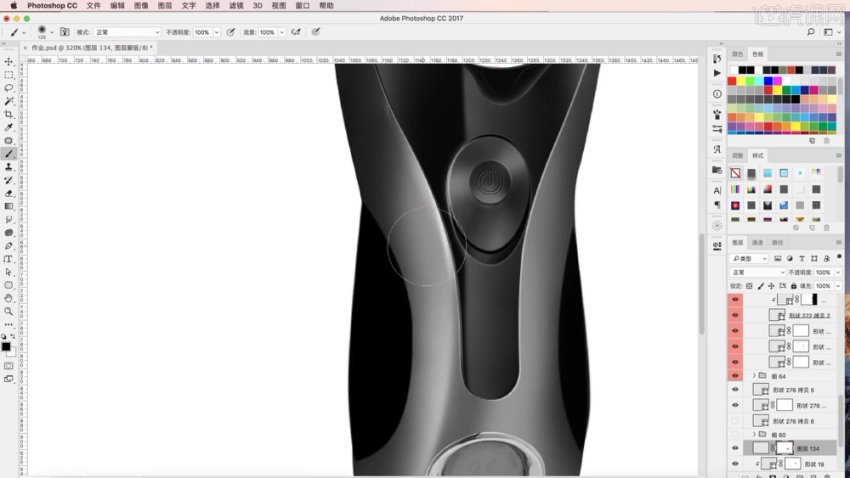Click the Lasso tool icon
This screenshot has height=478, width=850.
(x=9, y=88)
